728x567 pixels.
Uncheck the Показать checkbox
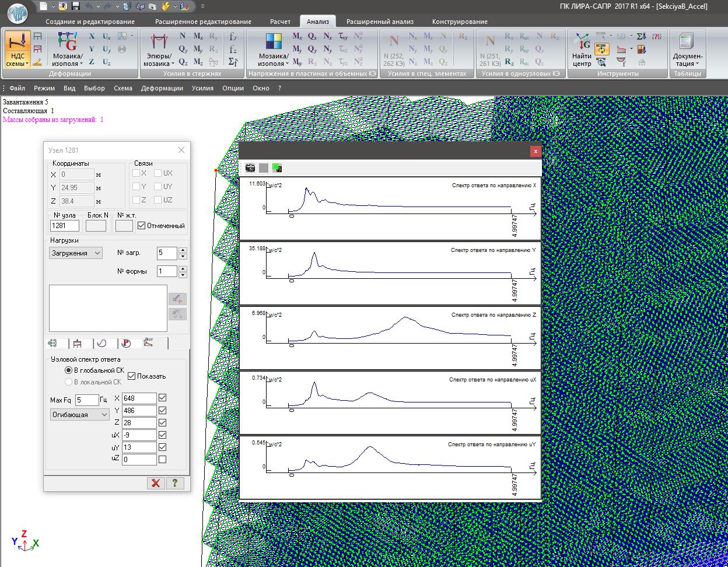(132, 376)
